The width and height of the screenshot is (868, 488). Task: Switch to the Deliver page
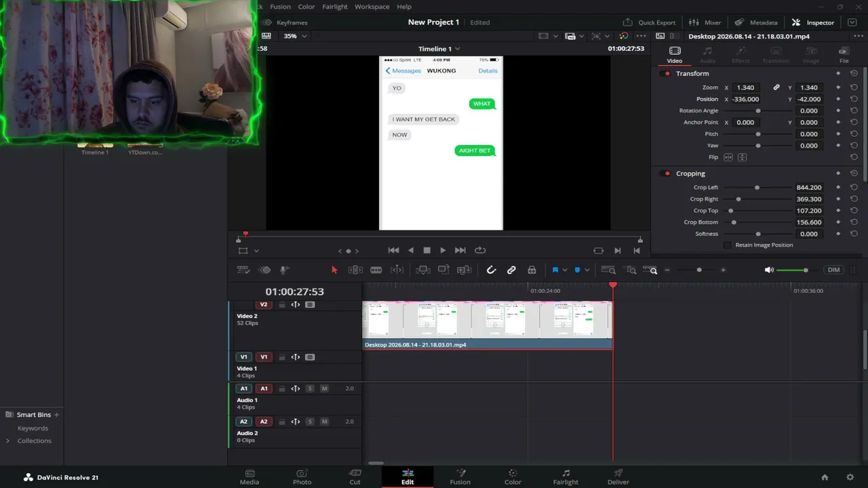click(618, 477)
